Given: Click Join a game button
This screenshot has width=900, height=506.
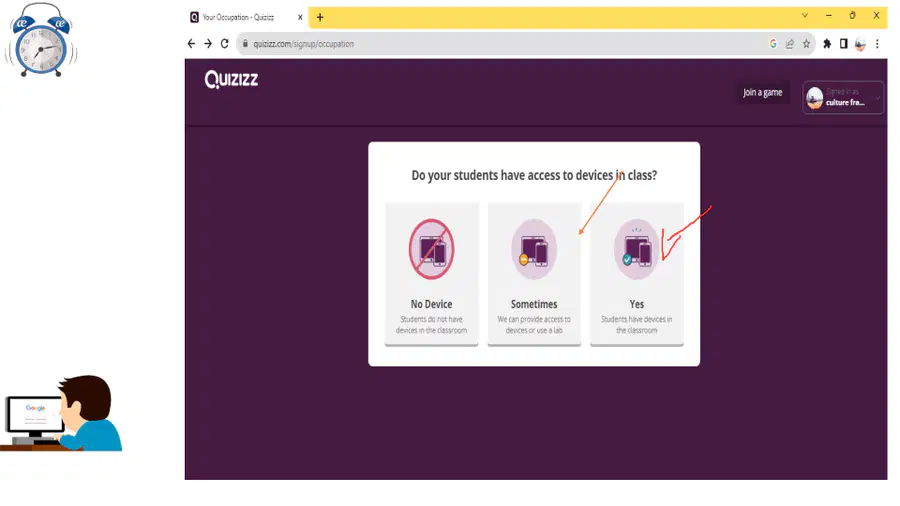Looking at the screenshot, I should 762,92.
